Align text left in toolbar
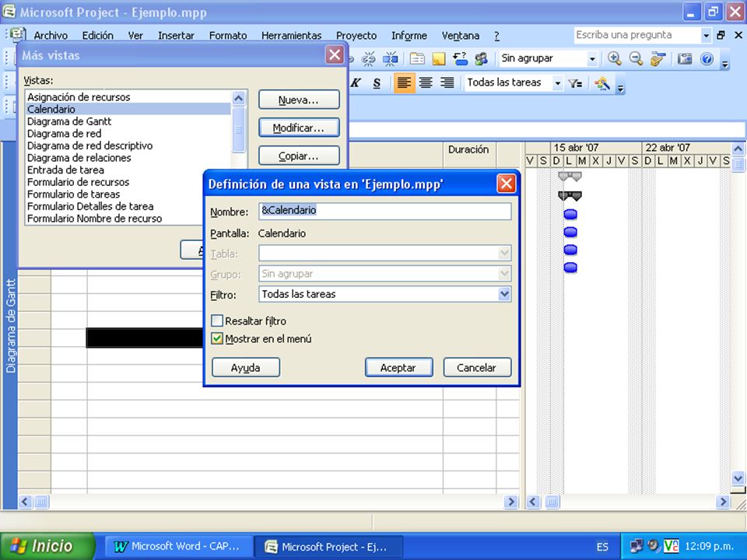The width and height of the screenshot is (747, 560). [x=404, y=83]
